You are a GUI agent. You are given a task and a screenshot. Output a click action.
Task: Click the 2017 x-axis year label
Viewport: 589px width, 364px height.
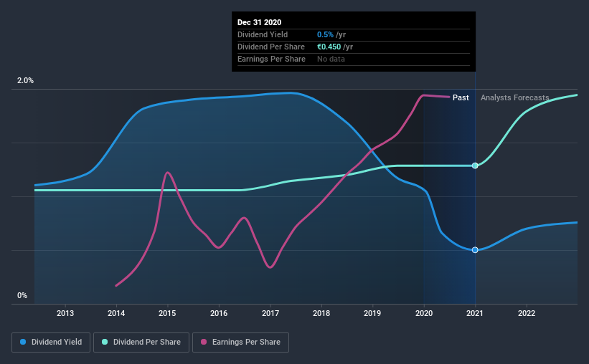tap(270, 313)
